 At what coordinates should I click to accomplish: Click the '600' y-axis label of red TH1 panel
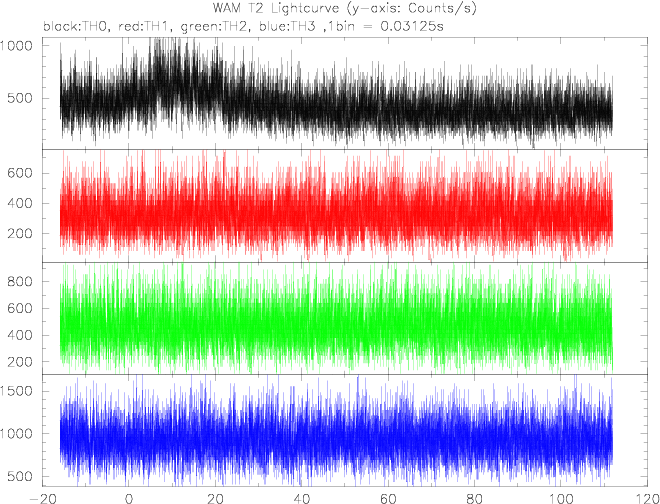pos(21,173)
